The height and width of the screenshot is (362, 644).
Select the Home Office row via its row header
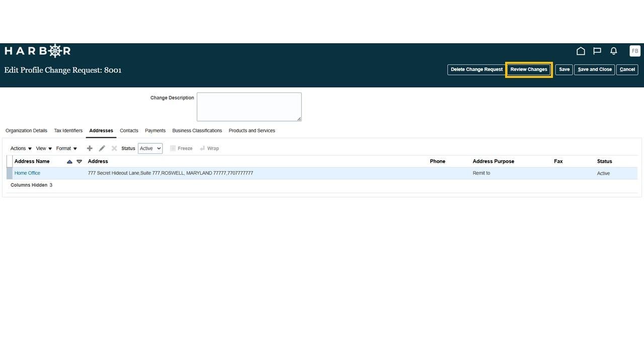tap(9, 173)
